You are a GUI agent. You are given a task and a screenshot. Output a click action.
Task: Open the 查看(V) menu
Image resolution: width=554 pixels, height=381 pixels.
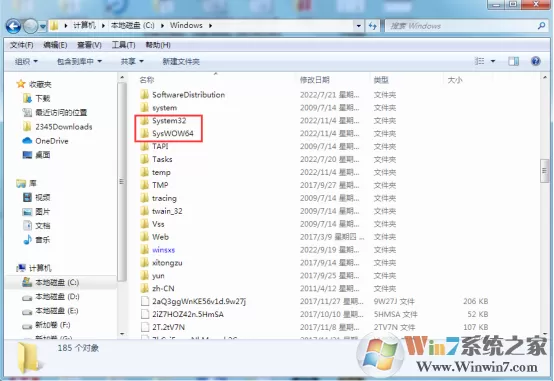tap(89, 45)
